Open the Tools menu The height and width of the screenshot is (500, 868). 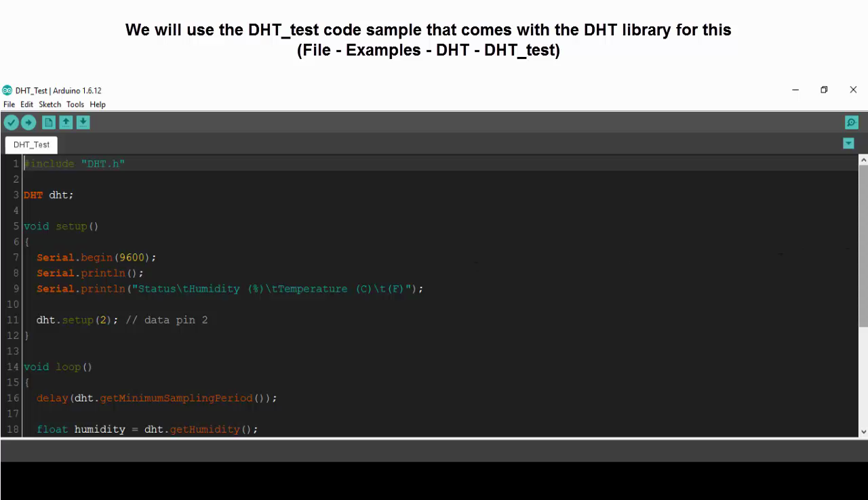coord(75,104)
